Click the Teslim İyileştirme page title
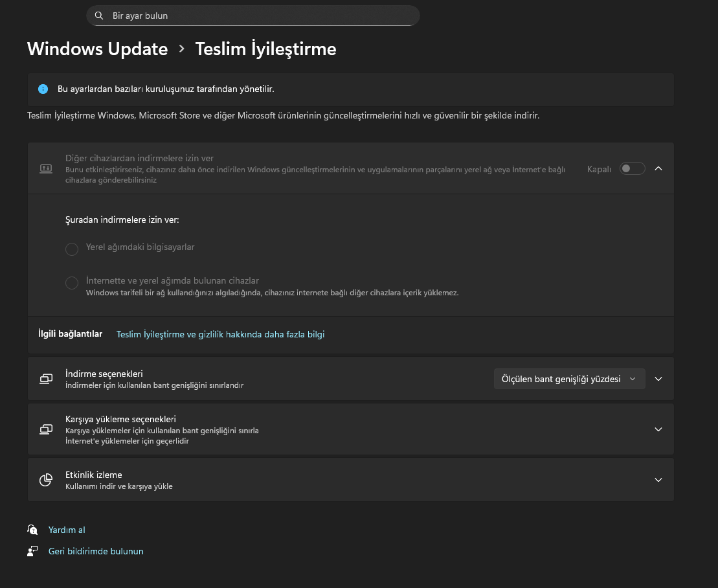The width and height of the screenshot is (718, 588). pyautogui.click(x=265, y=49)
